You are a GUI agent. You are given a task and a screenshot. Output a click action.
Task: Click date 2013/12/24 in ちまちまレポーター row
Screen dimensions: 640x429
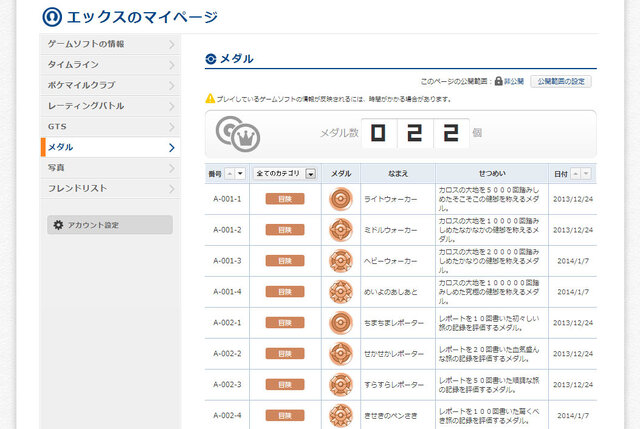pos(573,322)
